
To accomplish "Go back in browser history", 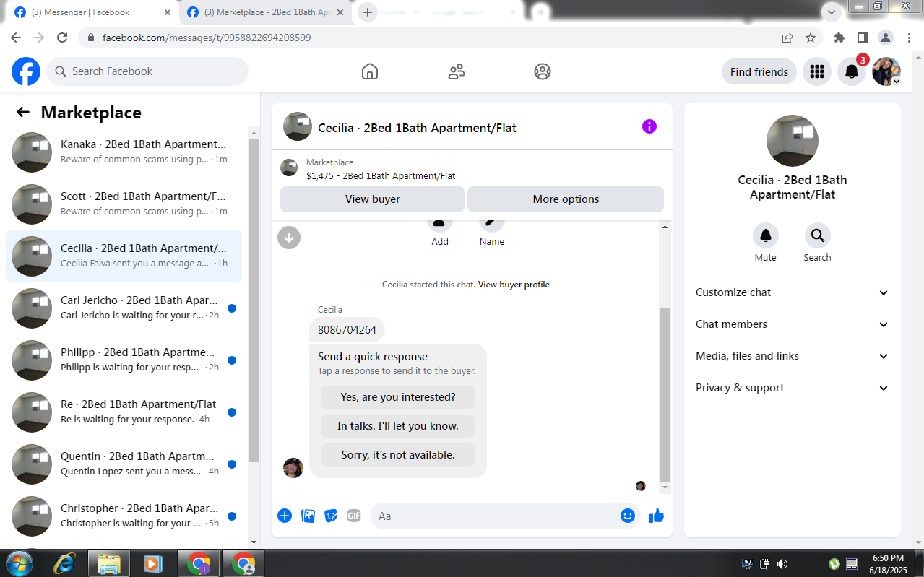I will point(16,38).
